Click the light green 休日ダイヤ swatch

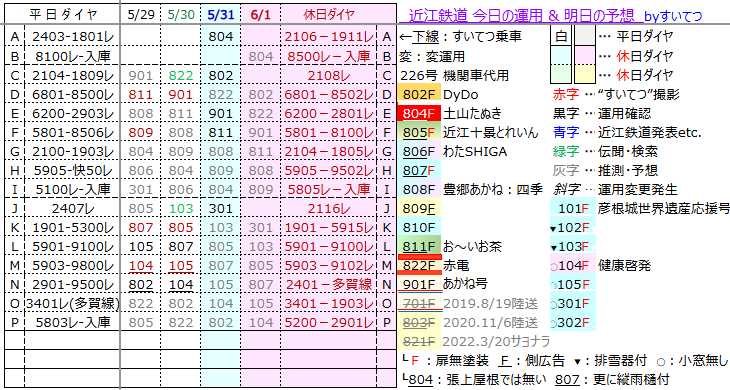click(x=561, y=74)
